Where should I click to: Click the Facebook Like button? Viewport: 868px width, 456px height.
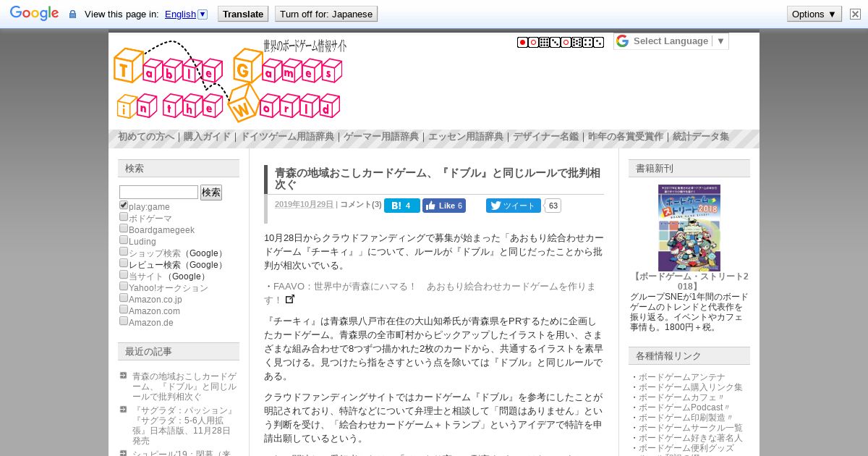pyautogui.click(x=444, y=206)
